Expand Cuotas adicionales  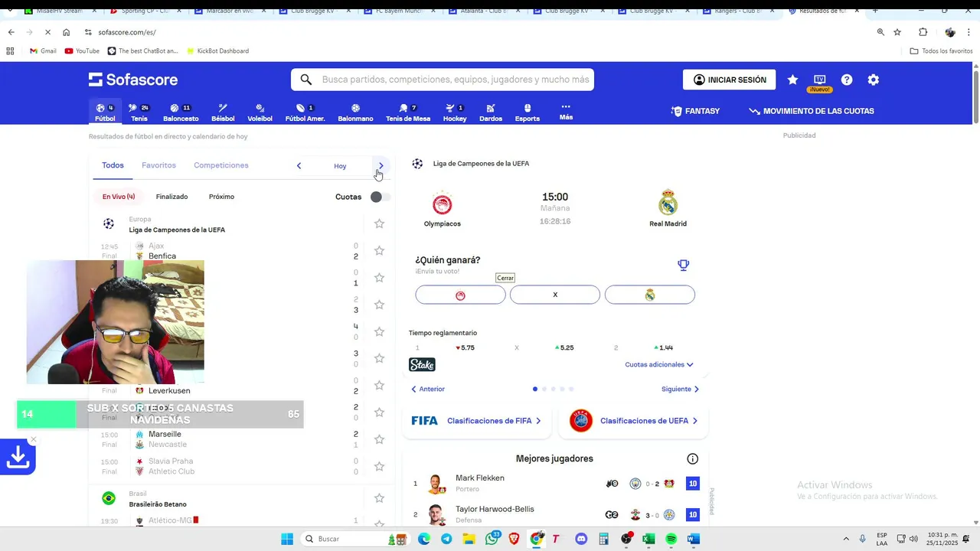(659, 365)
